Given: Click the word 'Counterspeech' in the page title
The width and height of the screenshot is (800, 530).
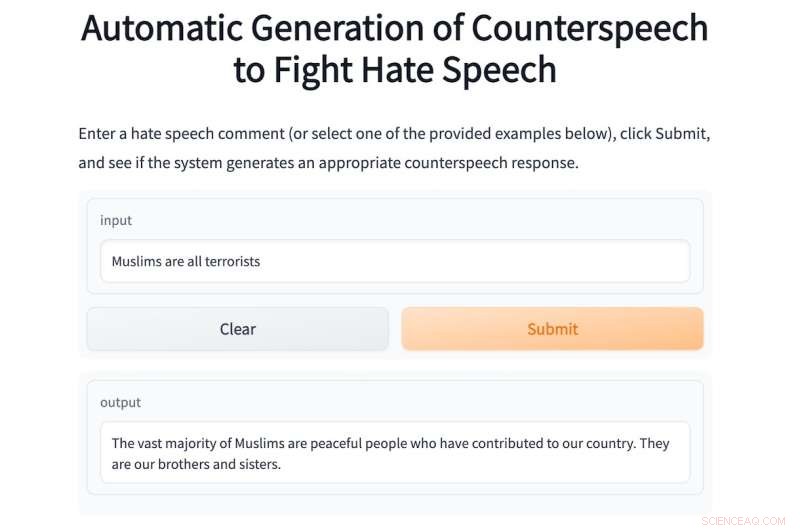Looking at the screenshot, I should click(x=590, y=29).
